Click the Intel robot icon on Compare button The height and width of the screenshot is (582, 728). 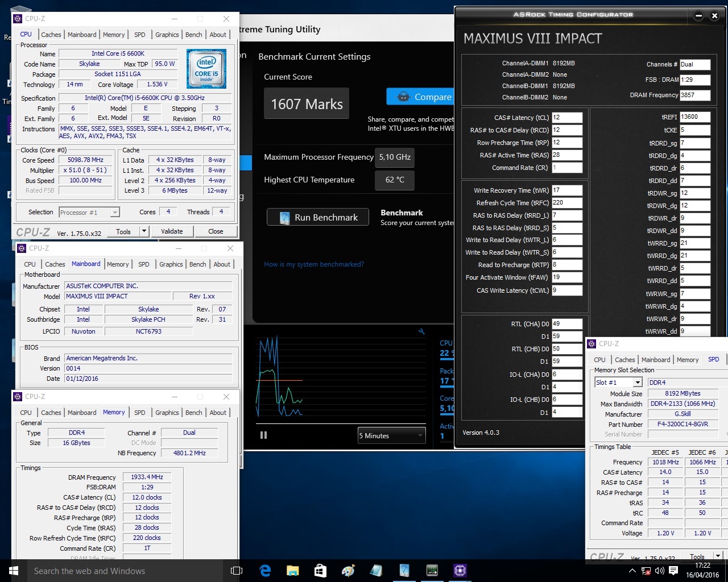403,97
